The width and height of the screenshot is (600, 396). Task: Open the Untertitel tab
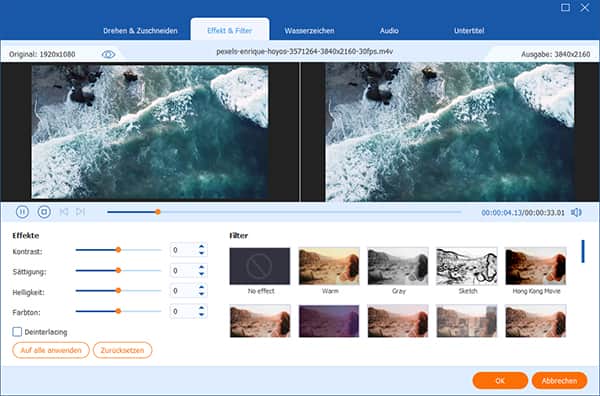click(x=469, y=31)
